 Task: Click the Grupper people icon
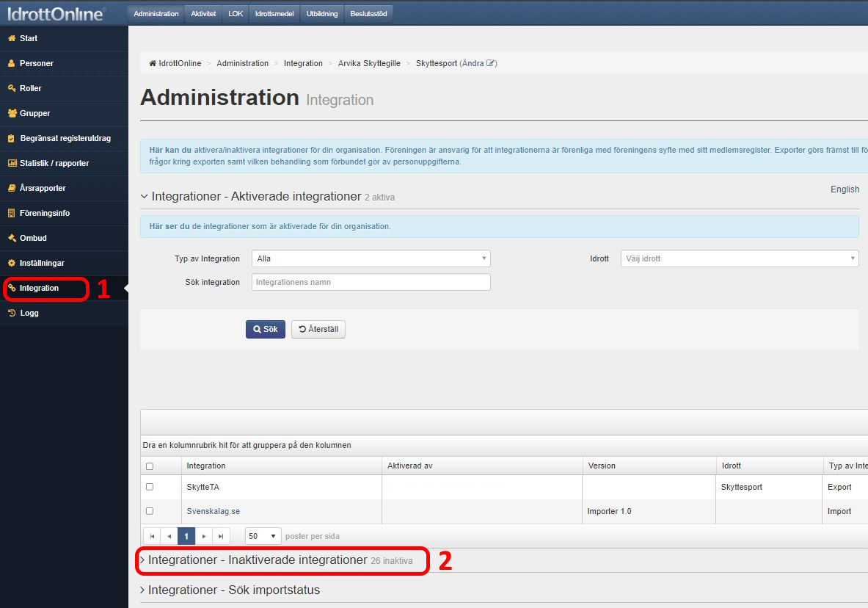(12, 113)
